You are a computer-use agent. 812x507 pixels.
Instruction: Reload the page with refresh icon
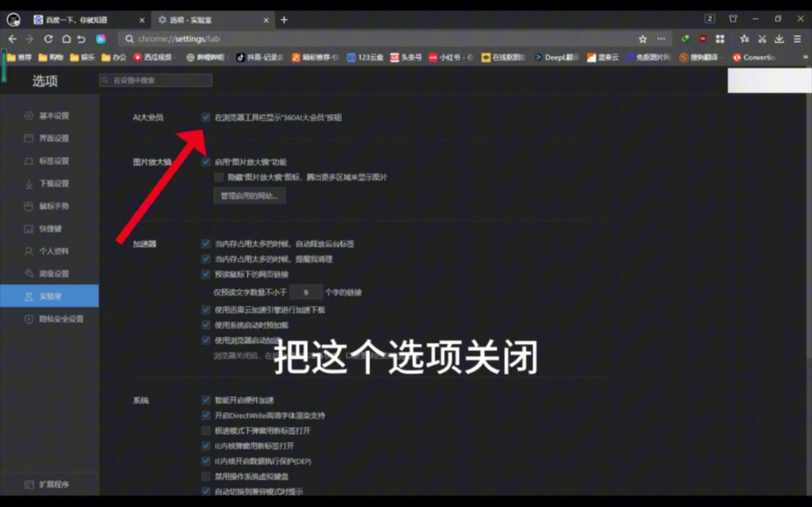(48, 39)
